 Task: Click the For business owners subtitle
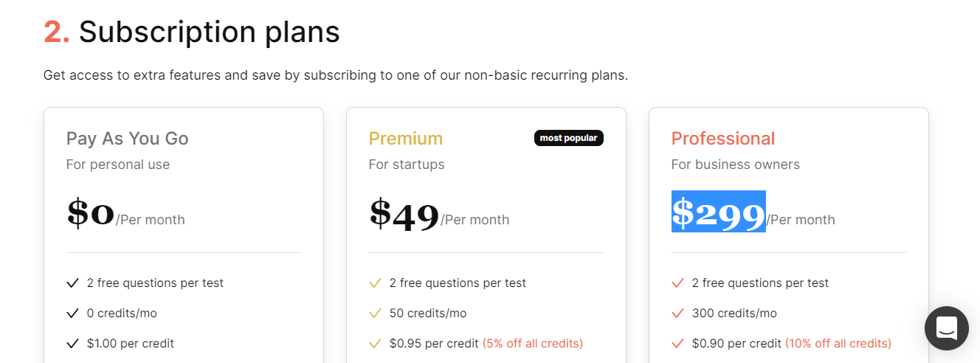click(x=735, y=165)
